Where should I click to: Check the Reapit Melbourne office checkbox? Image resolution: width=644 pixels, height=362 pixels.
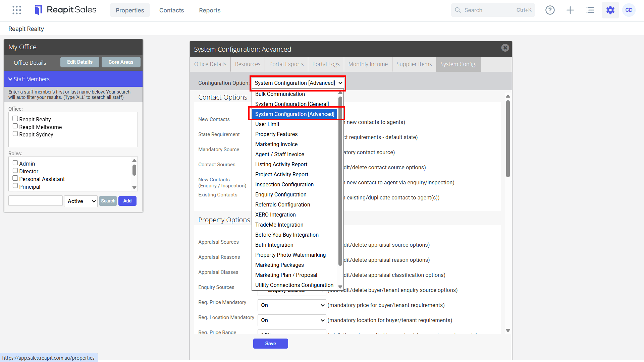[15, 126]
